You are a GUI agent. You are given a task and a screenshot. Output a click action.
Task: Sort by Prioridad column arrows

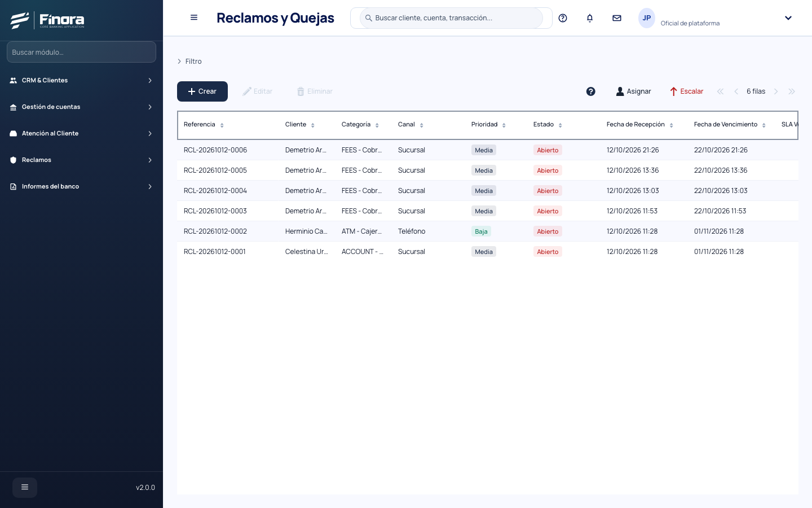pos(504,125)
